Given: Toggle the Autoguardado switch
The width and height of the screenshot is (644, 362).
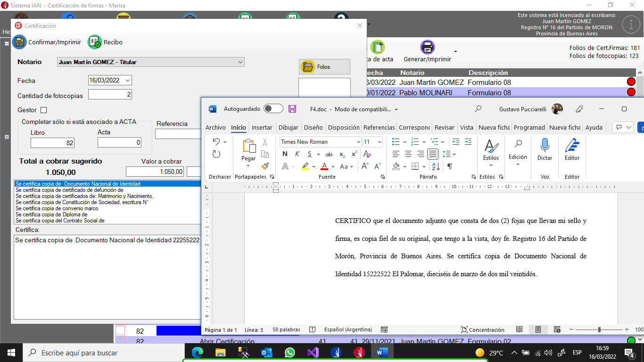Looking at the screenshot, I should tap(273, 109).
